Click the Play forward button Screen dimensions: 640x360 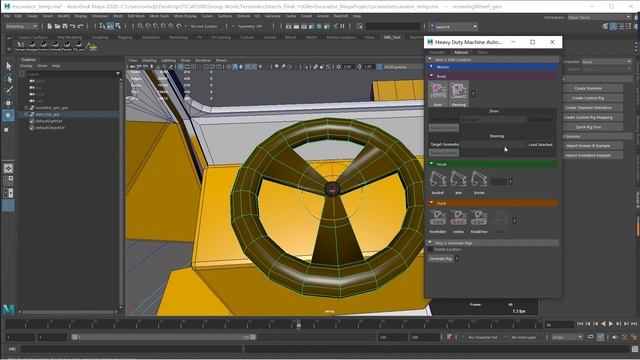pyautogui.click(x=611, y=324)
